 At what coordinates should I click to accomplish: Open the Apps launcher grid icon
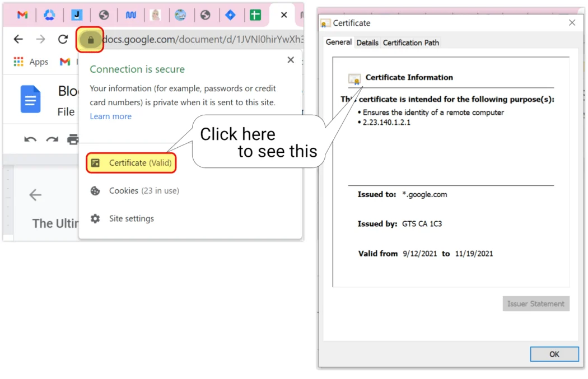(18, 62)
